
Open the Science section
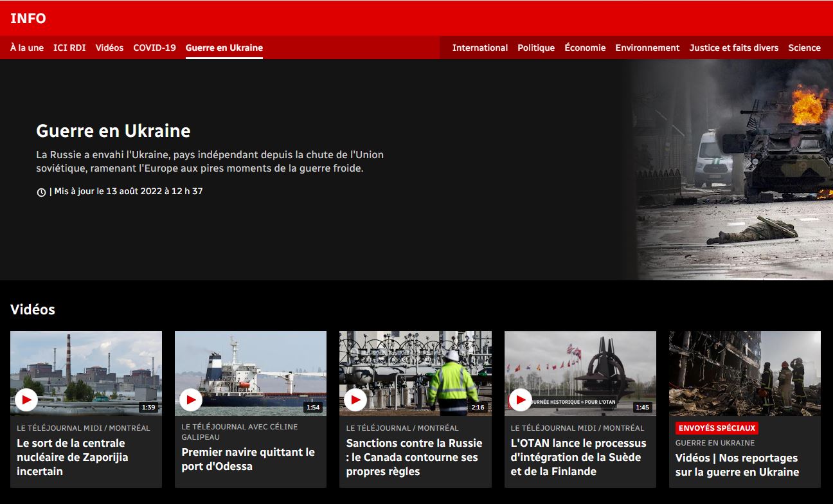click(805, 48)
